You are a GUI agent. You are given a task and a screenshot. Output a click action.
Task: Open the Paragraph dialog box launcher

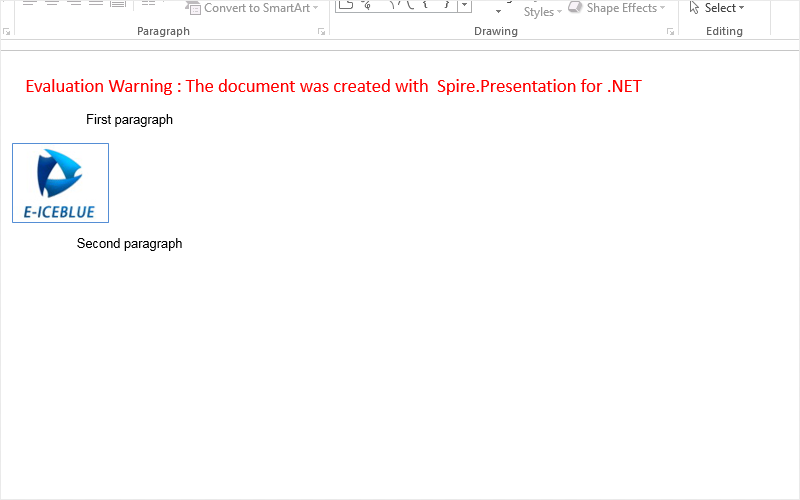pos(321,32)
